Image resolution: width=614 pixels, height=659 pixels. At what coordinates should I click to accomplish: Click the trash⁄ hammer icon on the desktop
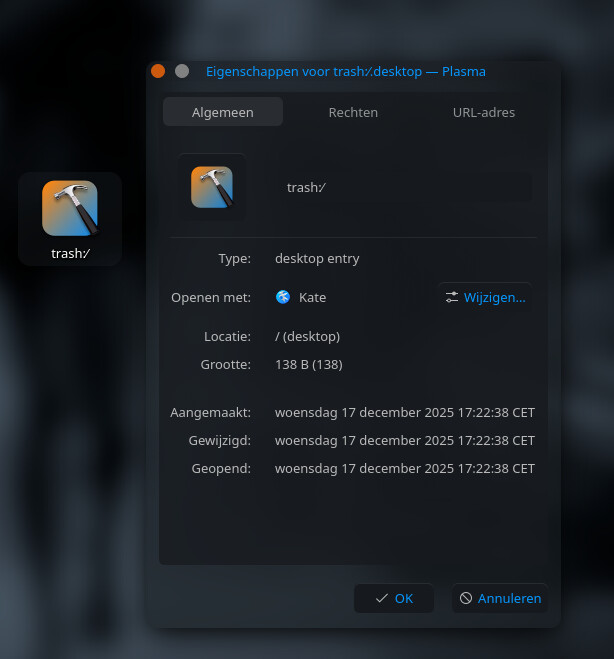click(70, 207)
